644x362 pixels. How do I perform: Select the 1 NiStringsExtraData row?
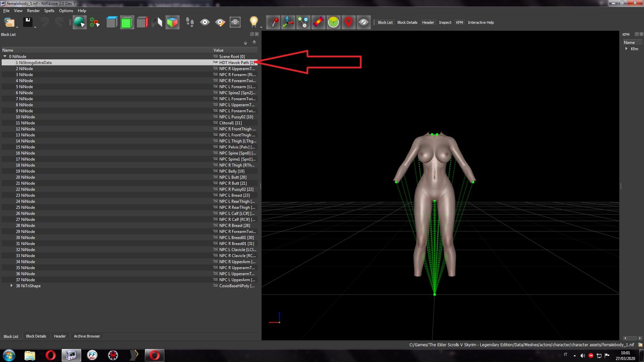(x=129, y=63)
